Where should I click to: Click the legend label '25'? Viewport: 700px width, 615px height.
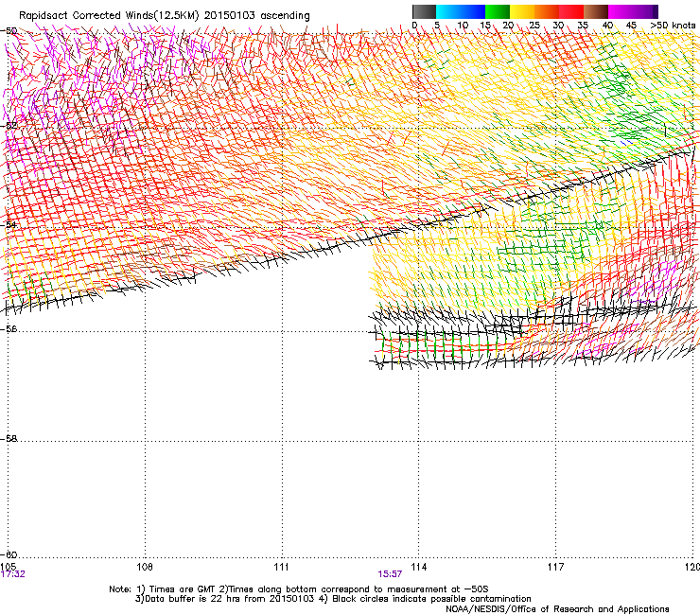pyautogui.click(x=534, y=26)
